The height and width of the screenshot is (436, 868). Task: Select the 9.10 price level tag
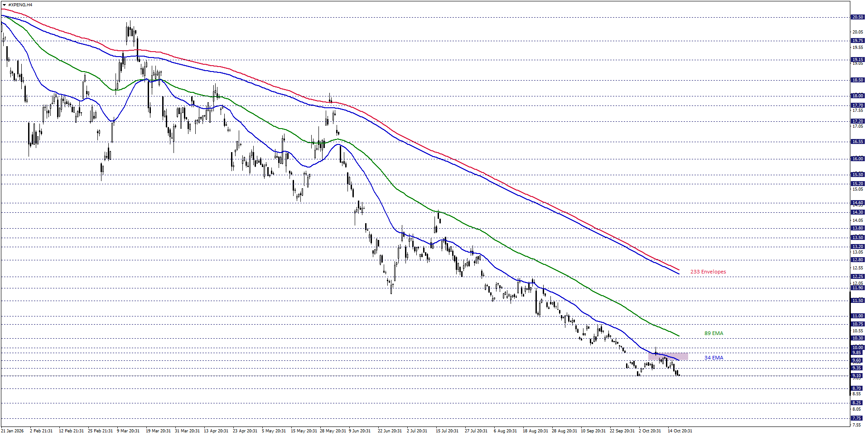pyautogui.click(x=858, y=376)
